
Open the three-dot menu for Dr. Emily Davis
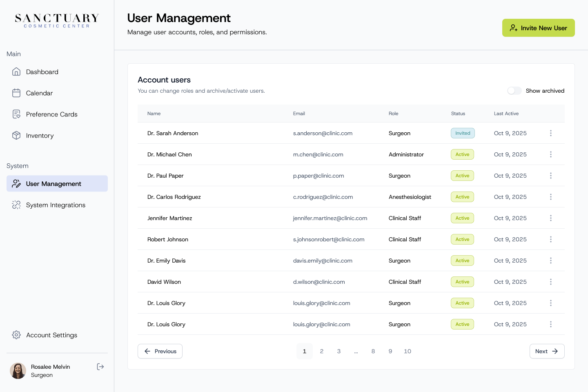pyautogui.click(x=551, y=261)
